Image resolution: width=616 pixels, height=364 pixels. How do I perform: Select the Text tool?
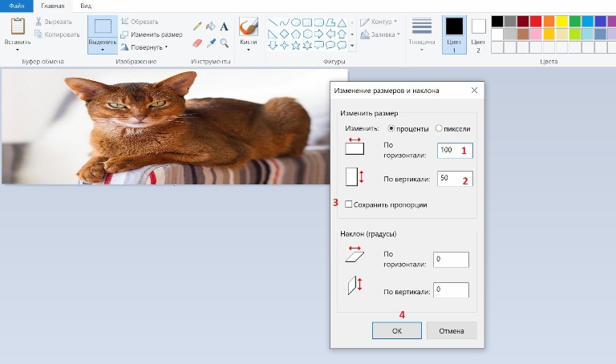point(225,26)
